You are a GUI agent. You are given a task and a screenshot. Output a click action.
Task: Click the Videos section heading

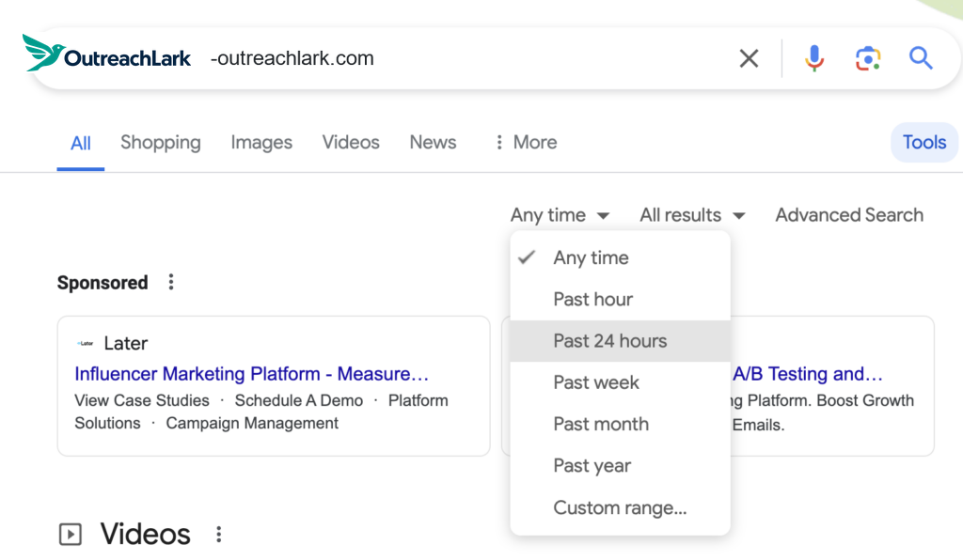[x=146, y=535]
